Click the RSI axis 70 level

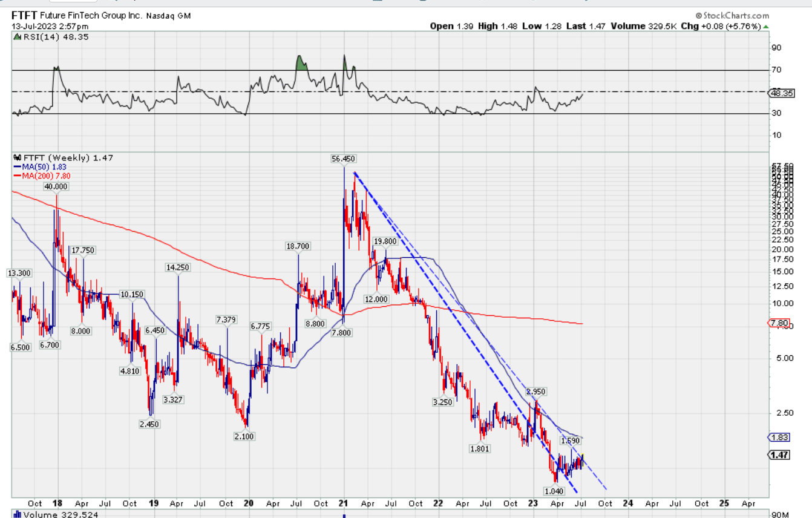tap(776, 70)
